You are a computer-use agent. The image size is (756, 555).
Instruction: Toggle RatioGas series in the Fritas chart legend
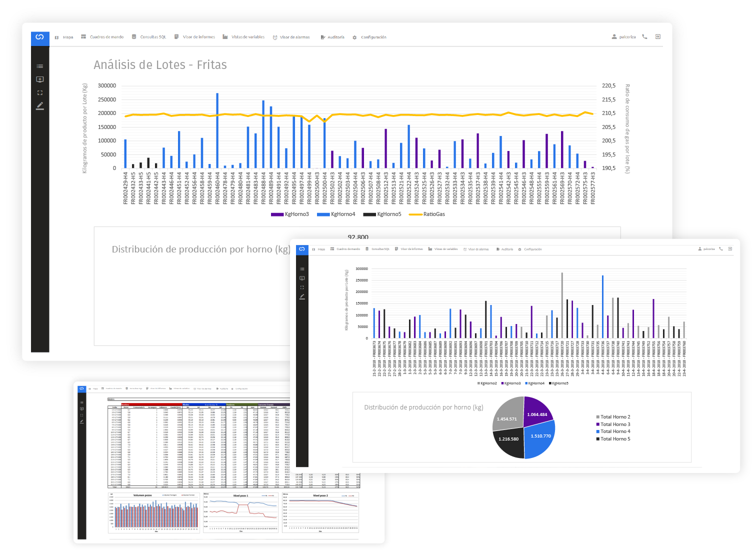427,214
